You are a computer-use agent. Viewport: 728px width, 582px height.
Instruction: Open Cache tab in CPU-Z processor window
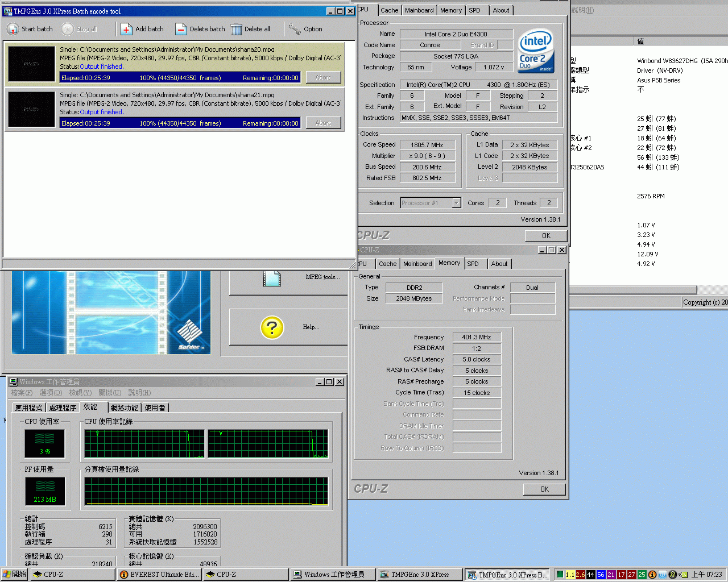390,10
